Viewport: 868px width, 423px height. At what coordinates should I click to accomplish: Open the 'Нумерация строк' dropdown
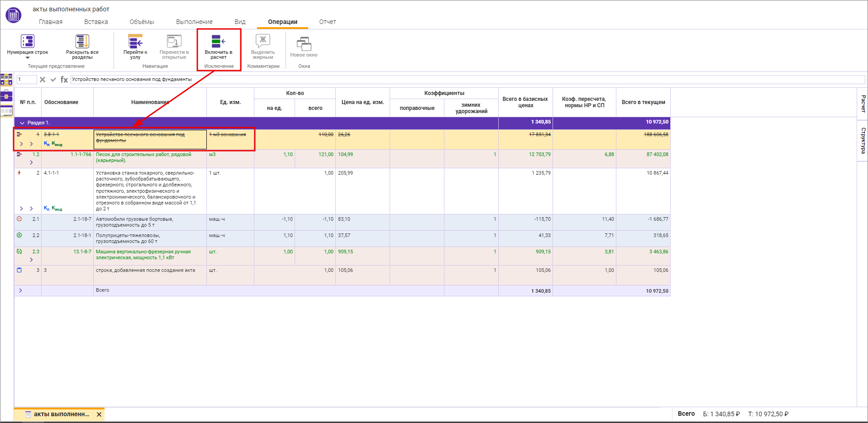click(x=28, y=58)
